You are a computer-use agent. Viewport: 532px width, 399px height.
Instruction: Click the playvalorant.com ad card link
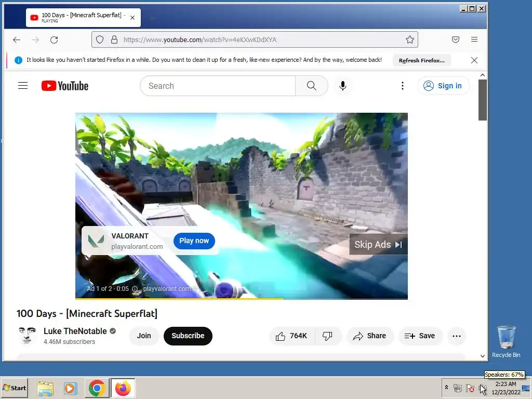137,247
